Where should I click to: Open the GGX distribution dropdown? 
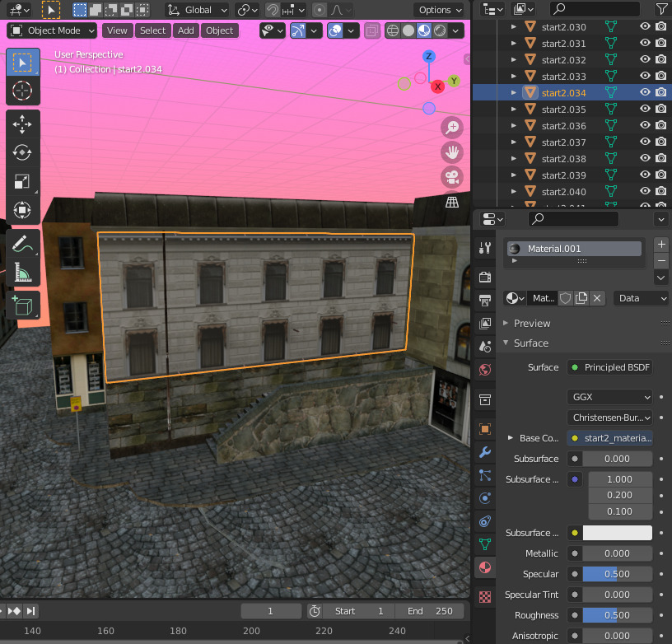(x=609, y=397)
